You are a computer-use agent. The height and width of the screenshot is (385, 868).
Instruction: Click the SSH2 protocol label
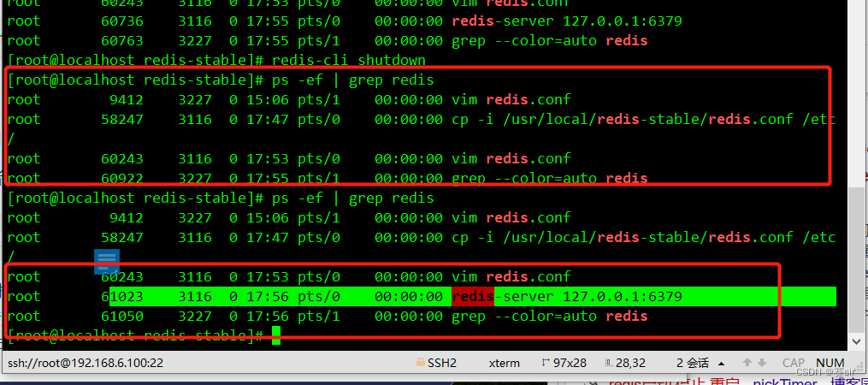(442, 363)
